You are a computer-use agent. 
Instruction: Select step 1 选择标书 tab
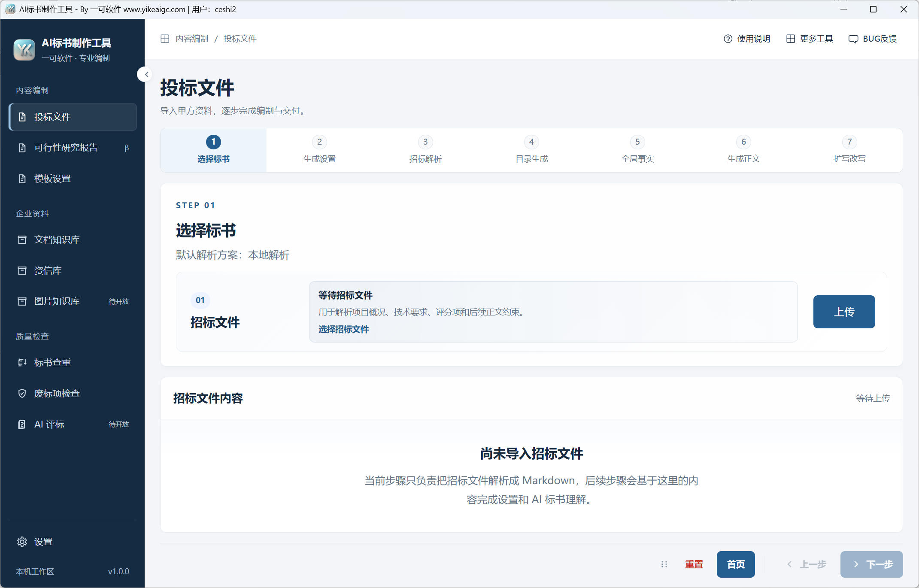coord(213,150)
